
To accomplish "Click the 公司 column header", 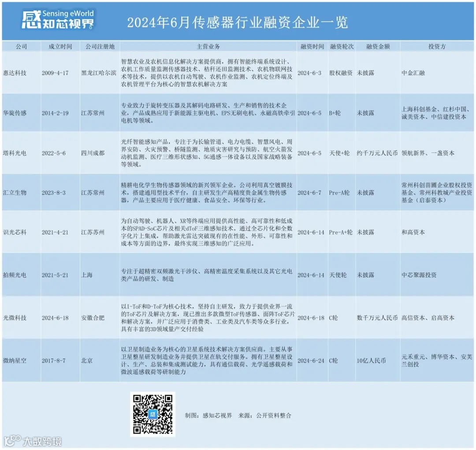I will (x=21, y=46).
